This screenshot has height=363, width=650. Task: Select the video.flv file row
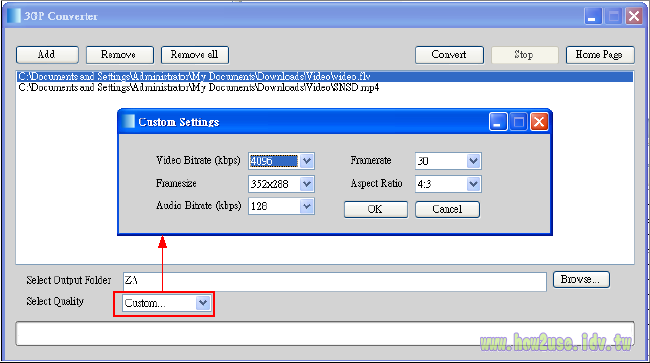coord(325,77)
